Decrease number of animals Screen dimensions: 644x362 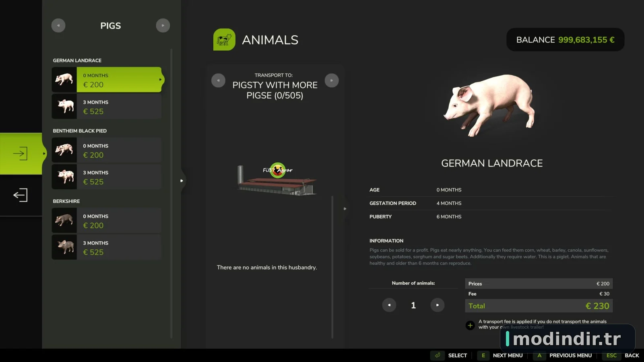tap(389, 305)
